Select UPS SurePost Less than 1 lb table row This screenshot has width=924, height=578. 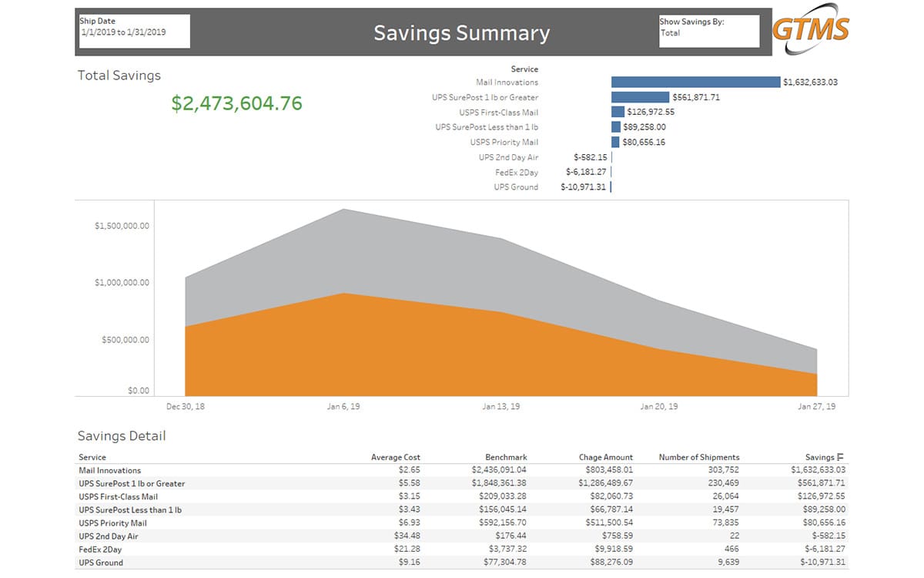(462, 509)
